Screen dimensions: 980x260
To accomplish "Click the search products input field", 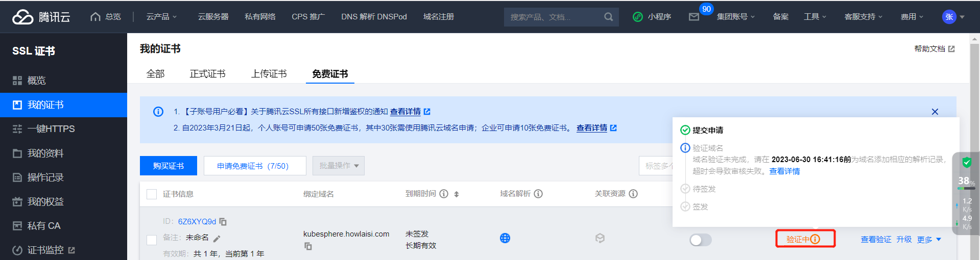I will [x=554, y=17].
